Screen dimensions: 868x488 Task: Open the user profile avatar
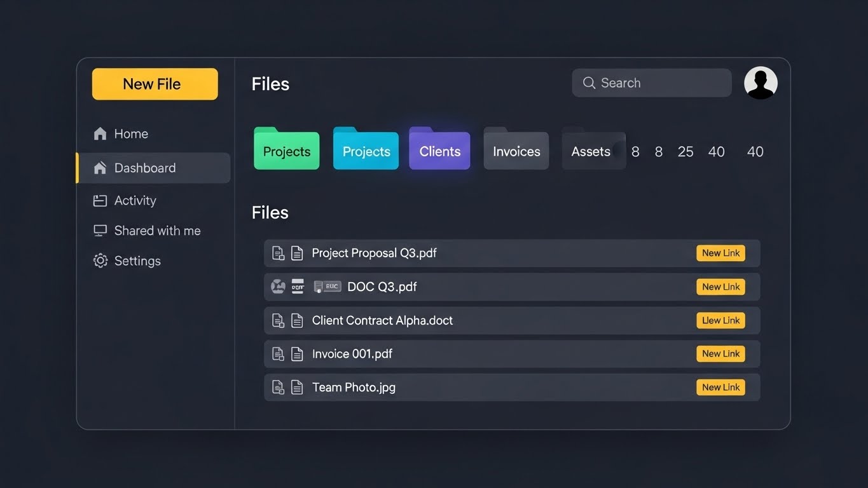[761, 83]
